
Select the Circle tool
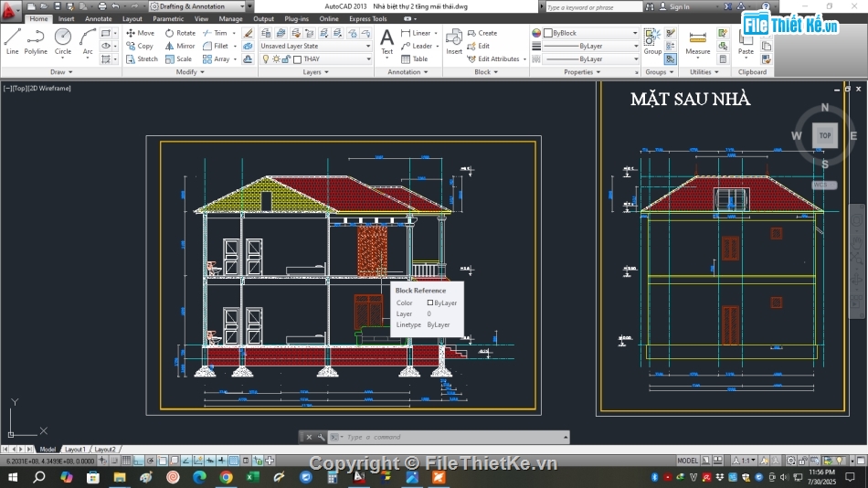(x=62, y=42)
